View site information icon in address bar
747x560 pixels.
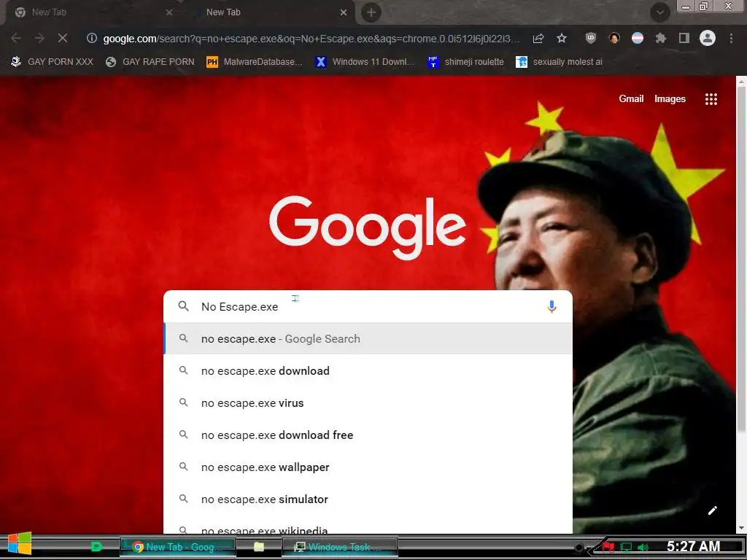[91, 38]
